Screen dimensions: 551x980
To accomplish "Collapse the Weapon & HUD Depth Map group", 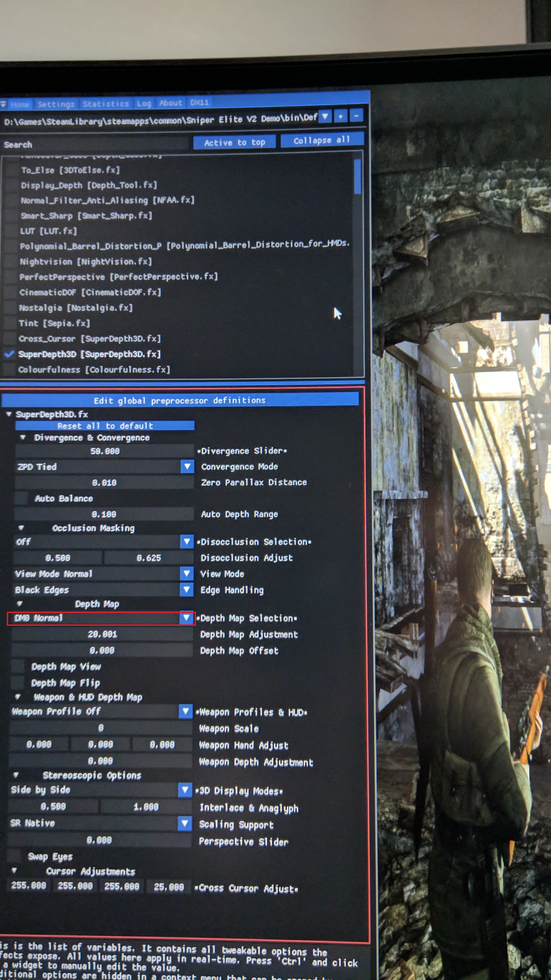I will (x=18, y=697).
